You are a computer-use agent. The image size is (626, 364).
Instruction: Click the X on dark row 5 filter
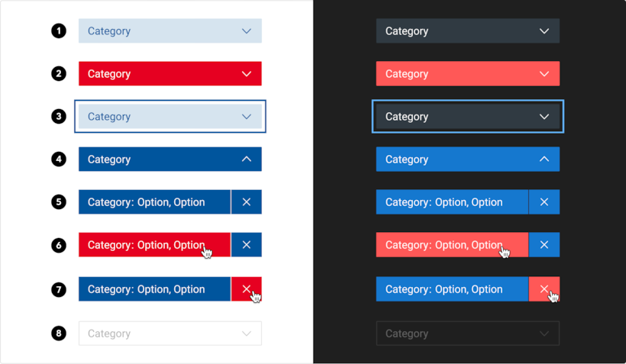544,202
